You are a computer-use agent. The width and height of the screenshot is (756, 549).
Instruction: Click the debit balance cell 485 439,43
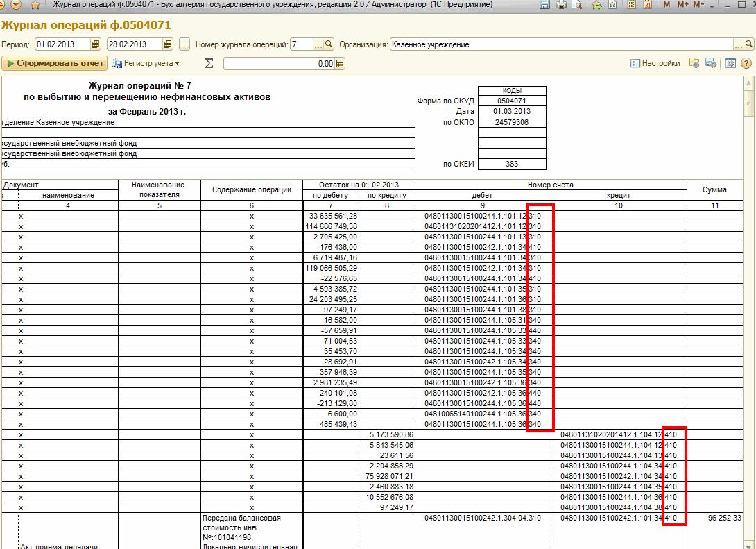point(331,425)
